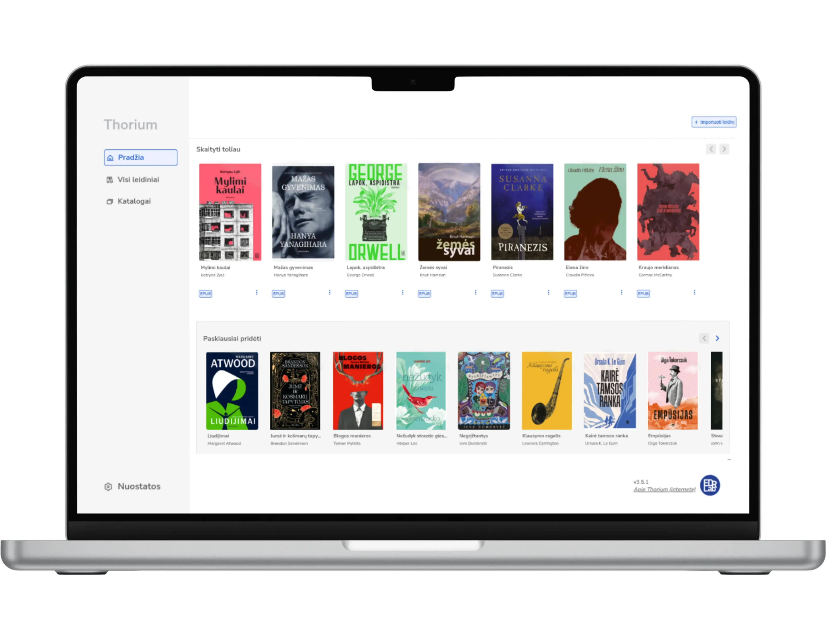The width and height of the screenshot is (826, 644).
Task: Click previous arrow in Paskiausiai pridėti
Action: (704, 338)
